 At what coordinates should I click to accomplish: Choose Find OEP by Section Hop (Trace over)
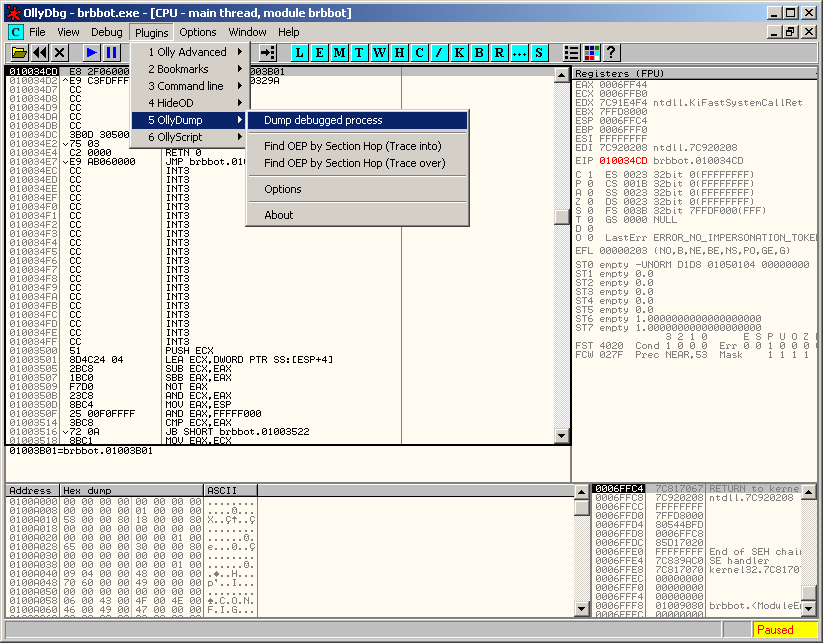click(x=354, y=163)
